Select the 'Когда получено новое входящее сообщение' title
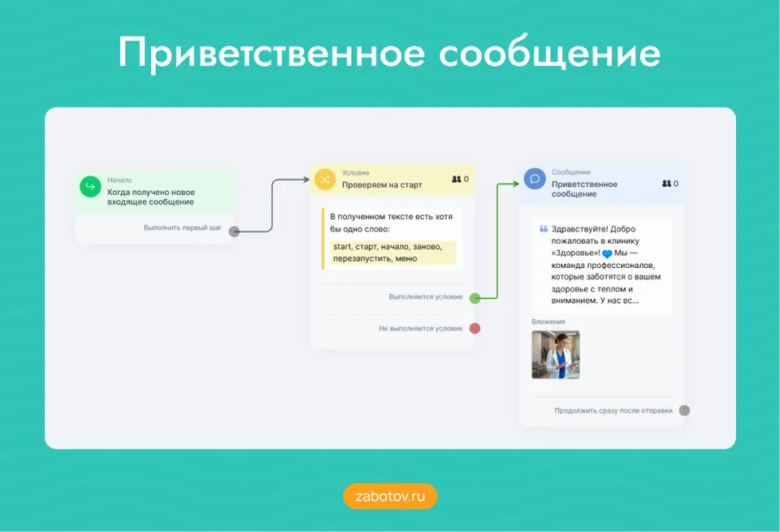780x532 pixels. click(x=151, y=197)
